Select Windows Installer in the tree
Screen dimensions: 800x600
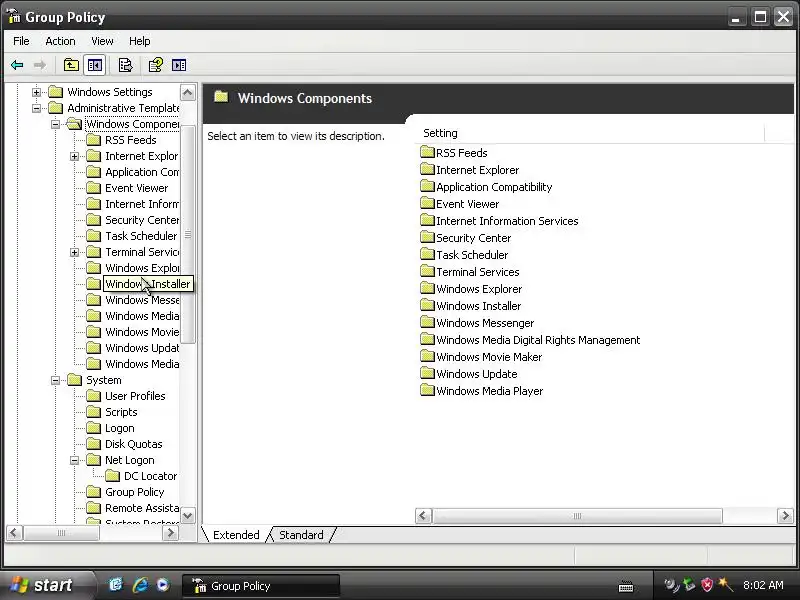pos(147,284)
